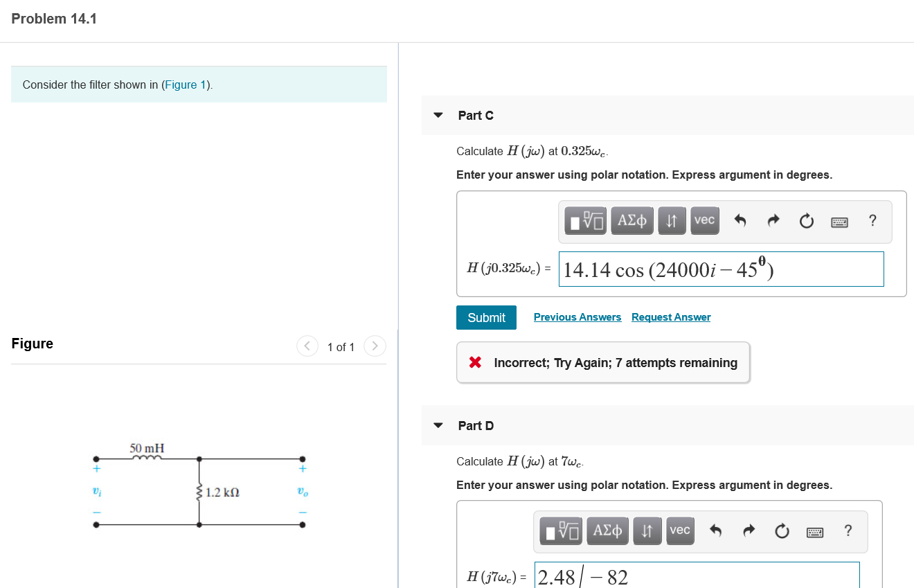The height and width of the screenshot is (588, 914).
Task: Click Request Answer link
Action: [671, 317]
